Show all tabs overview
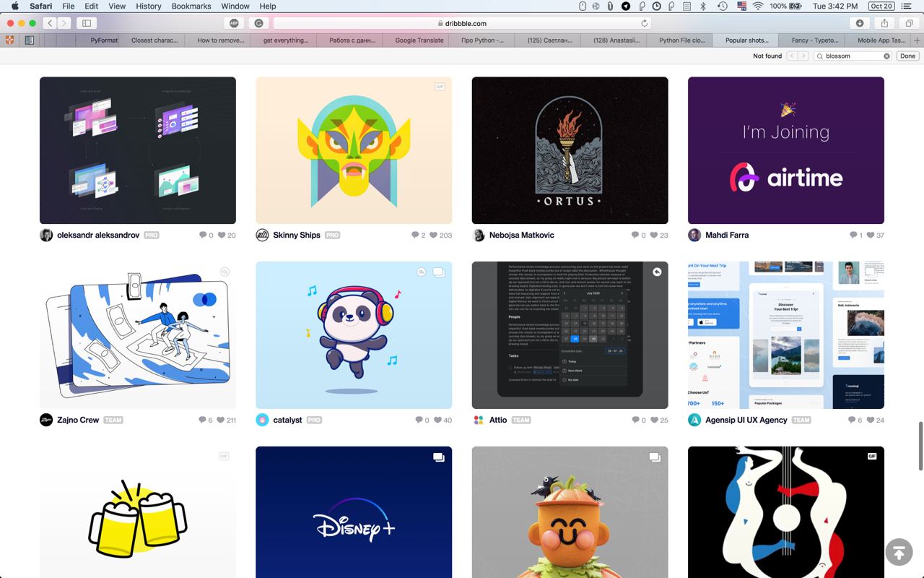The image size is (924, 578). pyautogui.click(x=909, y=23)
